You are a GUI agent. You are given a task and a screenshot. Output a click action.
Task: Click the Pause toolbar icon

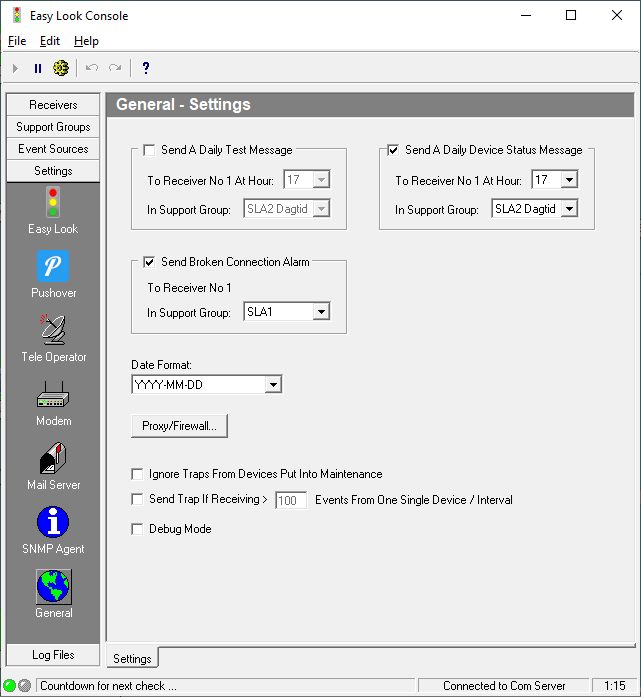pos(38,68)
